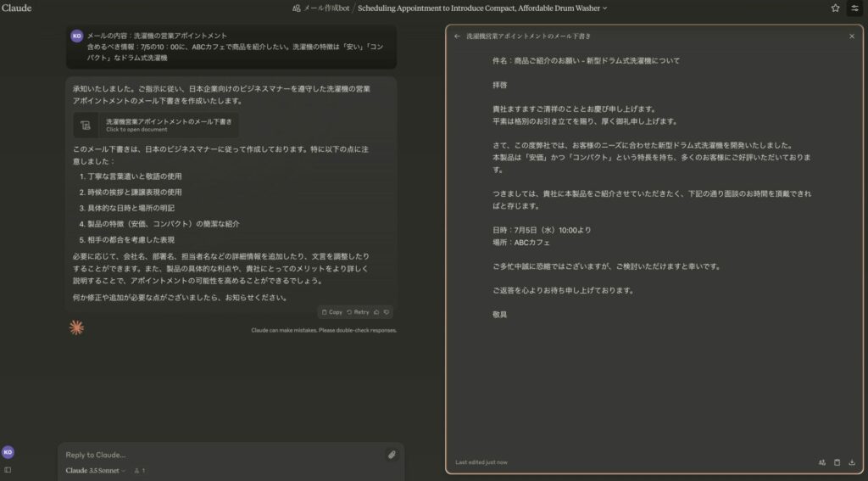
Task: Click the 敬具 closing text
Action: point(499,314)
